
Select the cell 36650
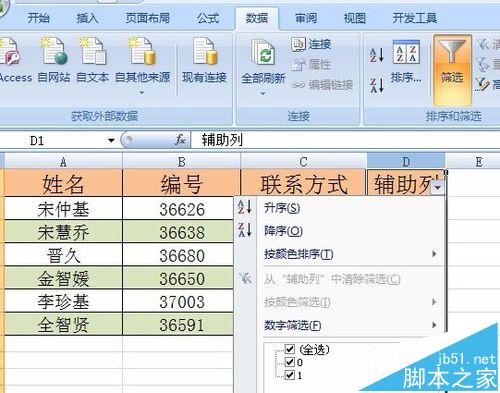[x=179, y=278]
